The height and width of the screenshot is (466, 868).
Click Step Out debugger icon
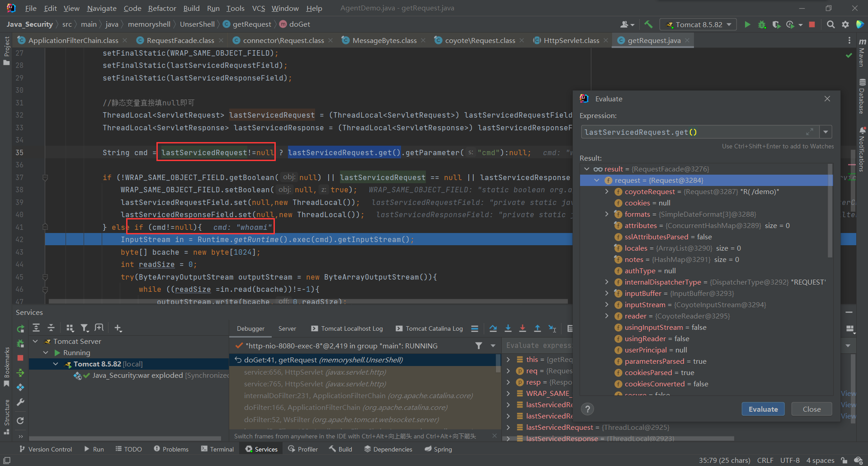click(x=538, y=328)
